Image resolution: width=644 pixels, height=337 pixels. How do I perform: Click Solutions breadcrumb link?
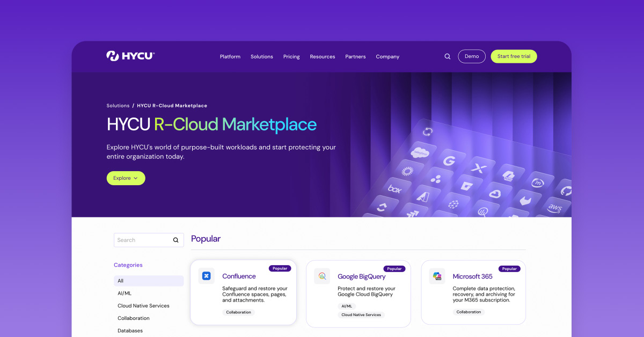pyautogui.click(x=118, y=106)
